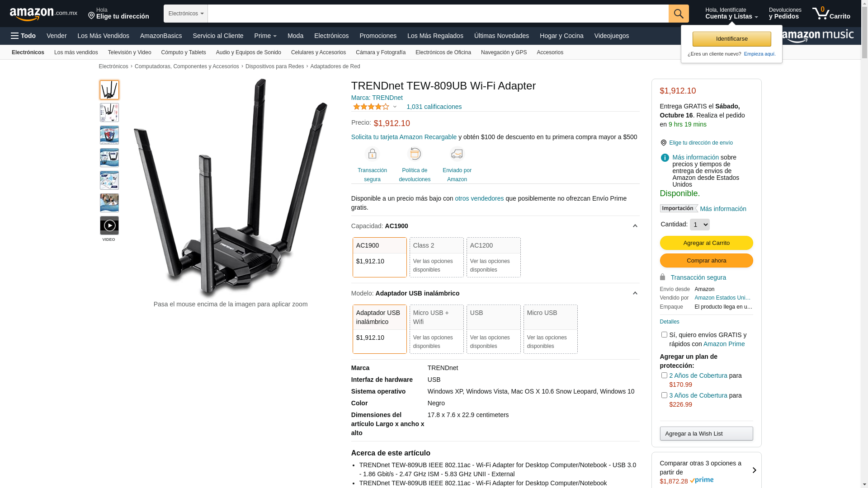Click the Agregar al Carrito button
This screenshot has height=488, width=868.
(x=706, y=243)
